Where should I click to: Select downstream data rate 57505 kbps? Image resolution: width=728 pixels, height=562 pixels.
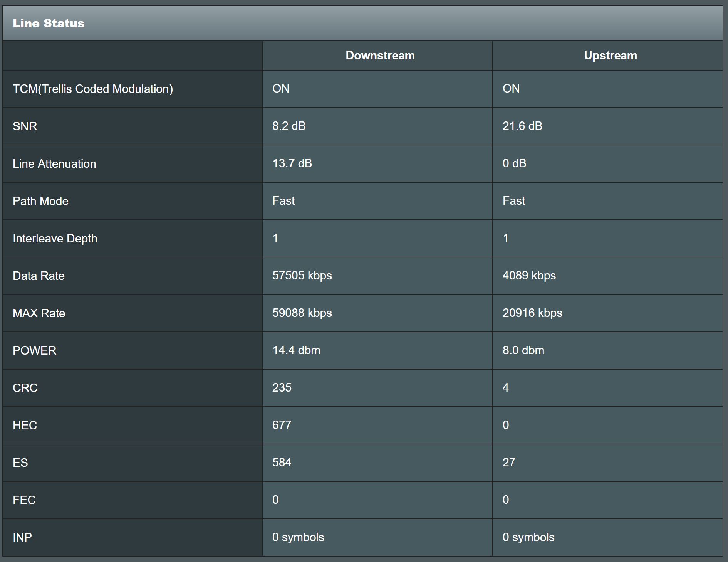tap(302, 276)
